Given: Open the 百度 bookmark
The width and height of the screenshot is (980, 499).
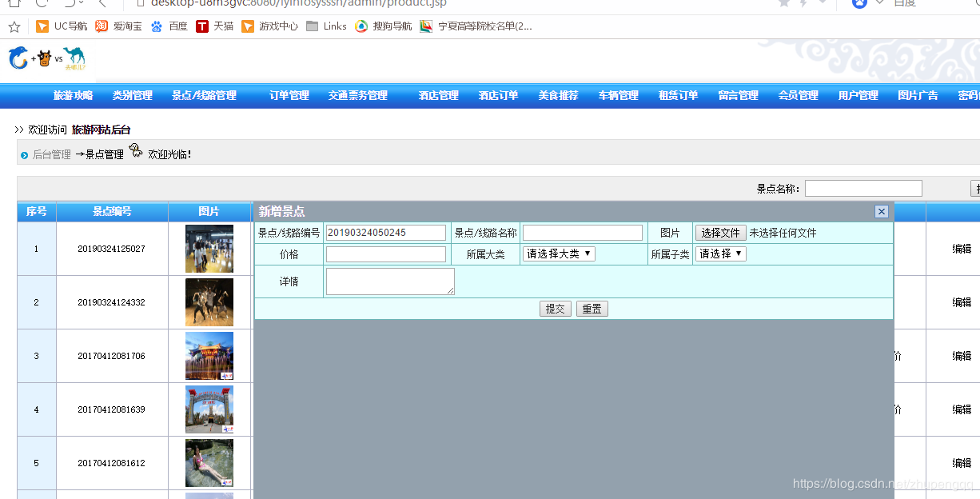Looking at the screenshot, I should pyautogui.click(x=169, y=26).
